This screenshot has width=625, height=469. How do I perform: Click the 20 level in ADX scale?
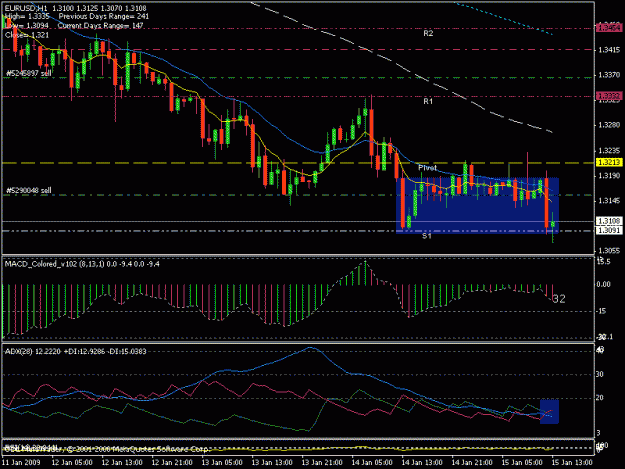[600, 398]
